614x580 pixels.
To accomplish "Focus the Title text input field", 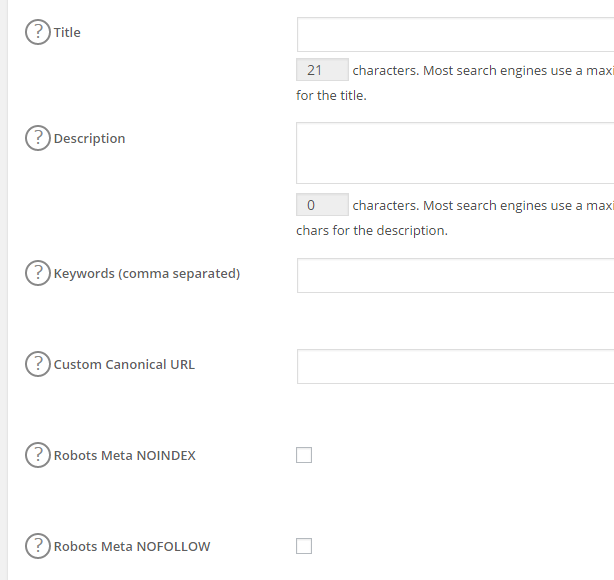I will tap(455, 35).
